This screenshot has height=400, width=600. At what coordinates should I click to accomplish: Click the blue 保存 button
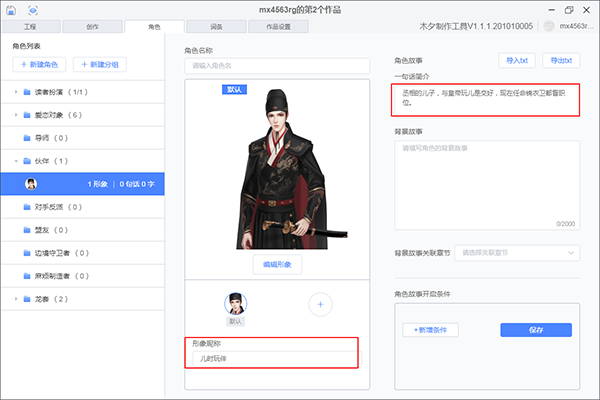[x=536, y=330]
